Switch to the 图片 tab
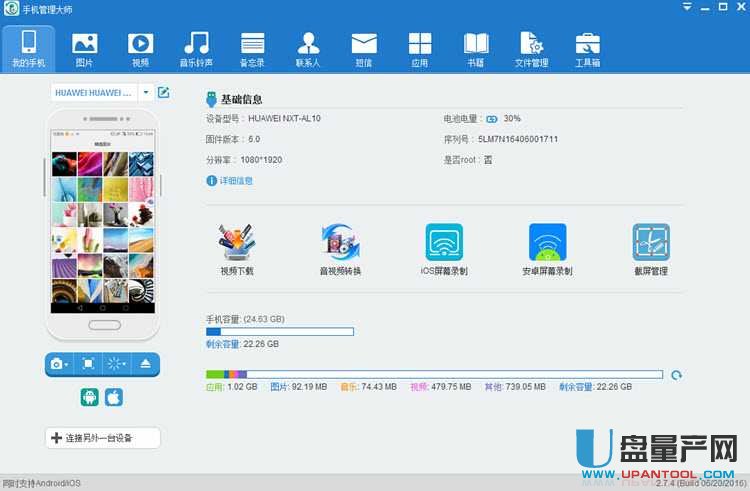The image size is (750, 491). [x=85, y=49]
